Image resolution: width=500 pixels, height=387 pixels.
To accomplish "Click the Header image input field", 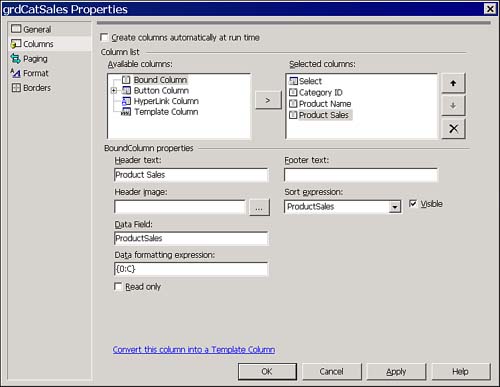I will coord(180,207).
